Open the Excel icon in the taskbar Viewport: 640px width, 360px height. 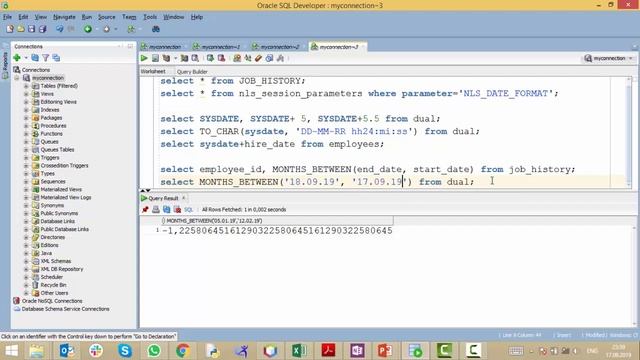pyautogui.click(x=299, y=351)
